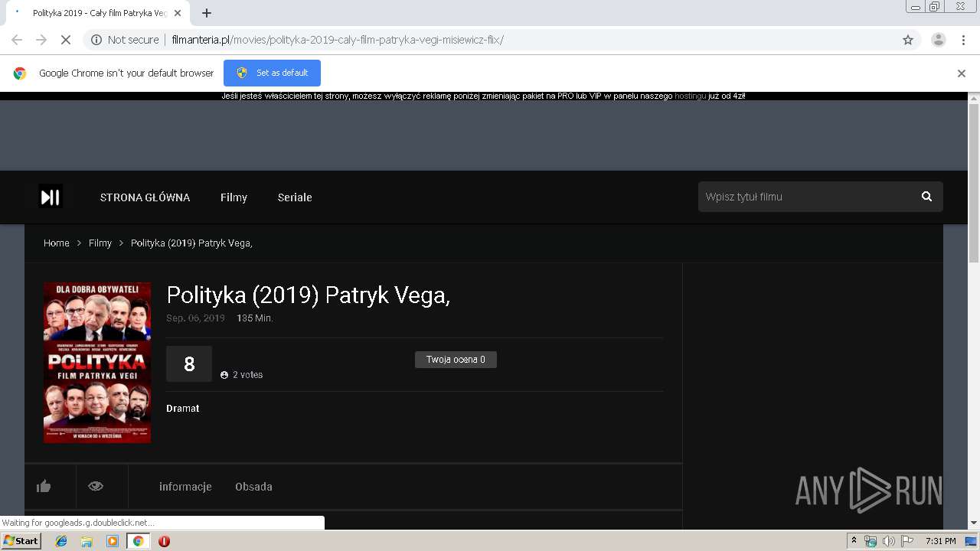Viewport: 980px width, 551px height.
Task: Go back with browser back arrow
Action: point(17,40)
